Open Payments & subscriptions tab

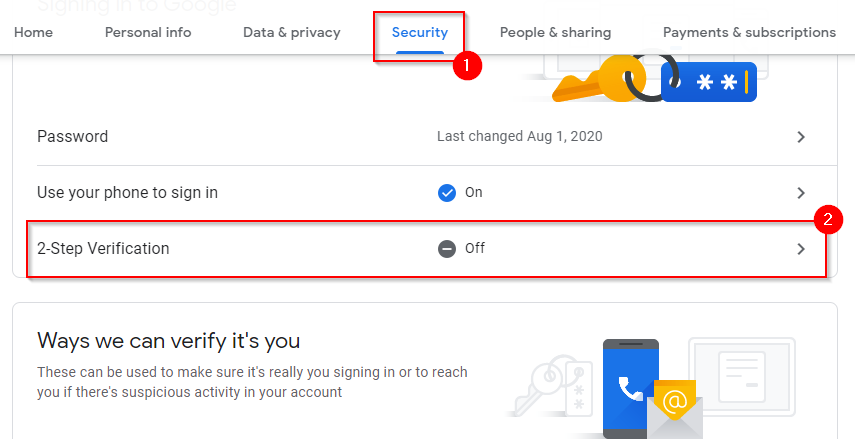[x=749, y=32]
